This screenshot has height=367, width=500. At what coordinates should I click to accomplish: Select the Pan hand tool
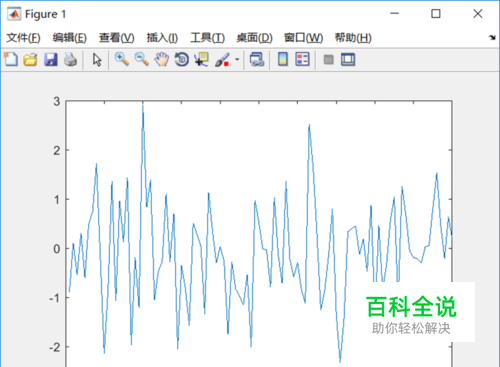162,60
